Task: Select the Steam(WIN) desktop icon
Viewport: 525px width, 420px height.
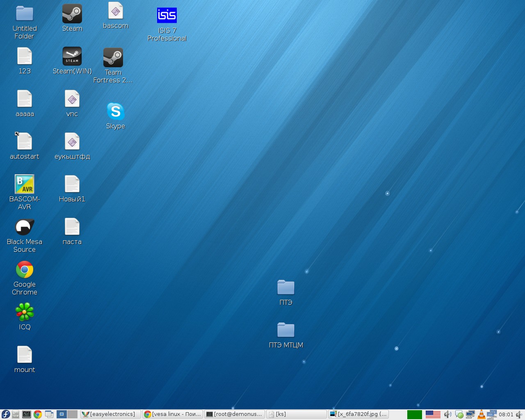Action: (72, 56)
